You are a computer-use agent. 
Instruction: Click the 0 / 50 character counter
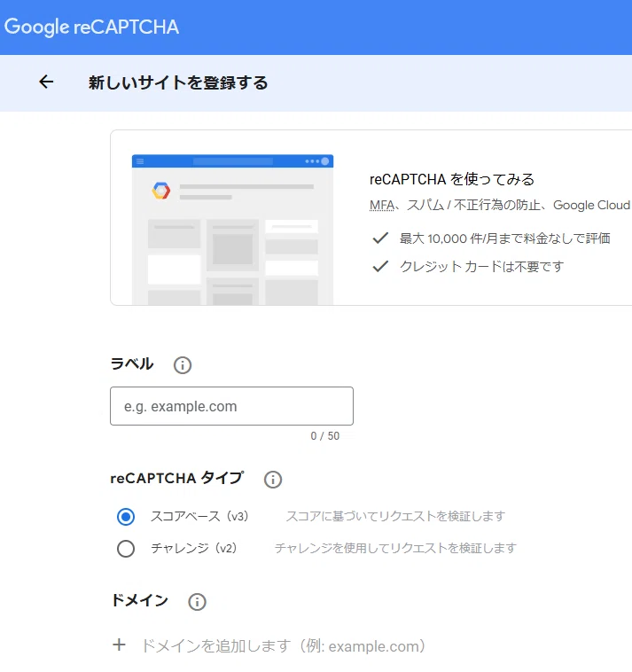coord(324,436)
